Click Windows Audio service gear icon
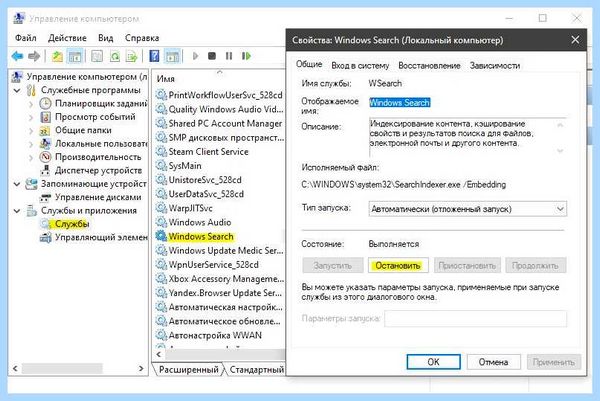This screenshot has width=600, height=401. (161, 222)
